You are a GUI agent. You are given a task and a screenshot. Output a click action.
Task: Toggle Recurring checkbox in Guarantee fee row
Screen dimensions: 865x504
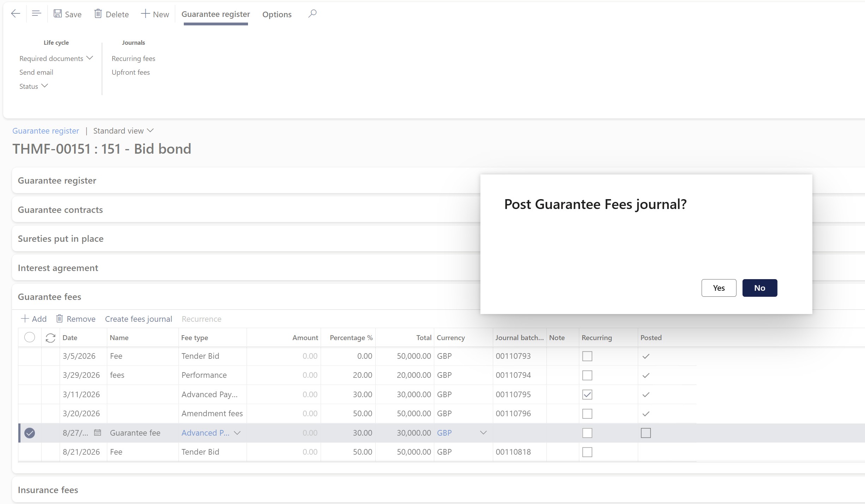(x=587, y=433)
